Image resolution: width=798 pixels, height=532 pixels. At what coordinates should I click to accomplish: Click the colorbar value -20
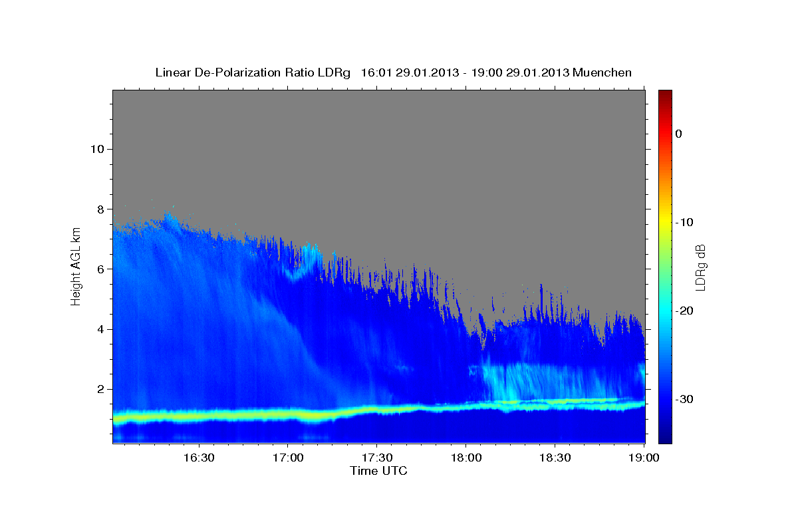pos(684,311)
